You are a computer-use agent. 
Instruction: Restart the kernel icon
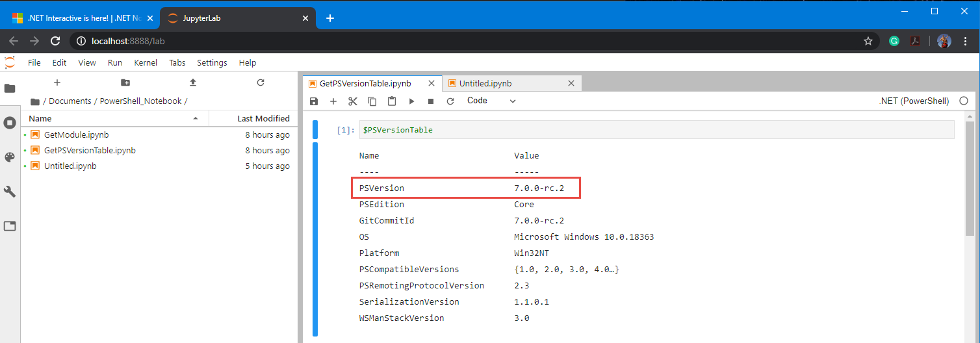(450, 101)
